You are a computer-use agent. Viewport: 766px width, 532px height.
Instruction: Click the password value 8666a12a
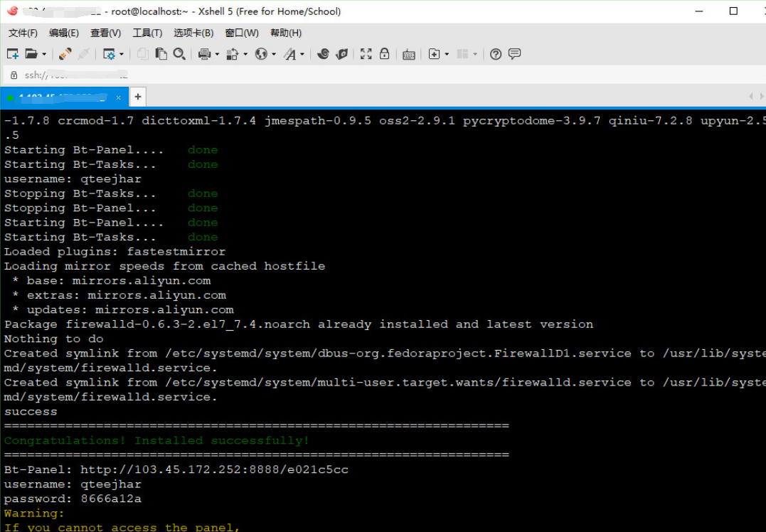click(111, 499)
